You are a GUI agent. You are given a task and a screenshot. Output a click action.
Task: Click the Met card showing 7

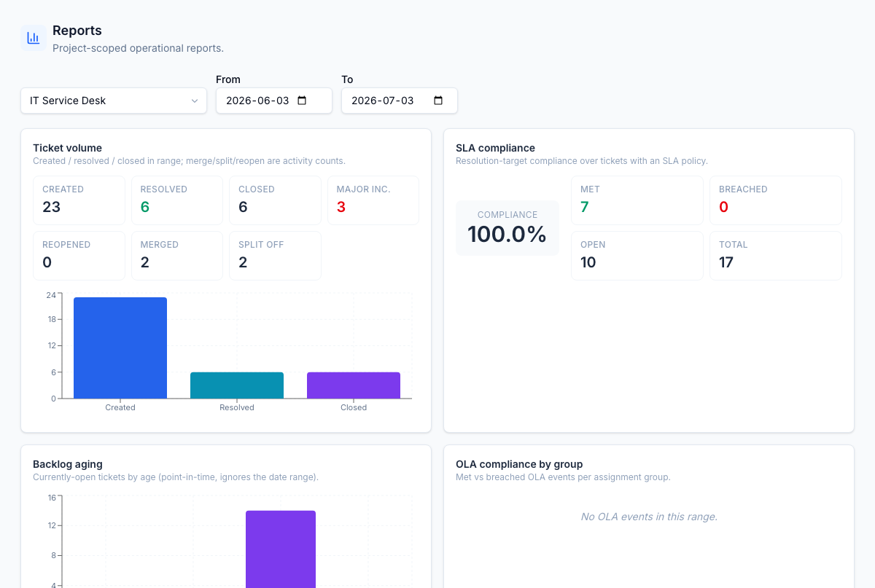click(x=637, y=200)
